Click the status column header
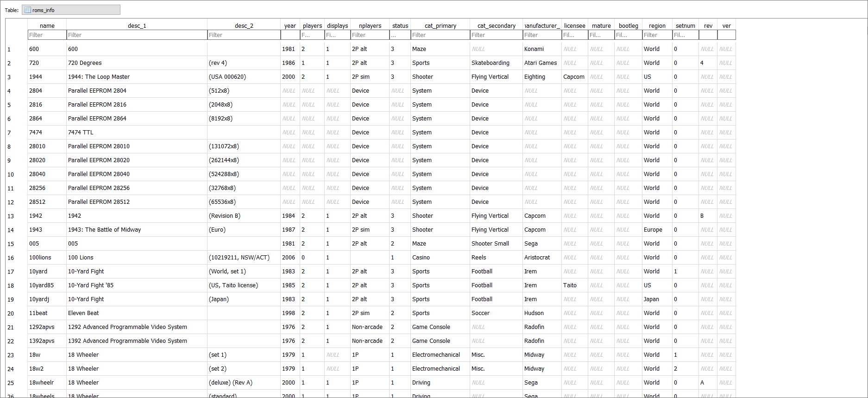The width and height of the screenshot is (868, 398). click(400, 25)
